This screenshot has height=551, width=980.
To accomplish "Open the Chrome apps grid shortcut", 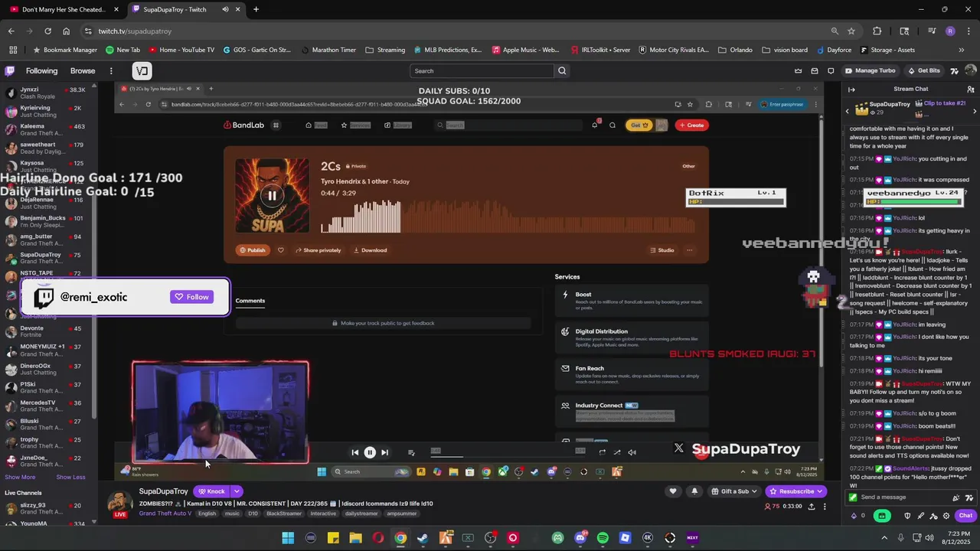I will click(x=13, y=50).
